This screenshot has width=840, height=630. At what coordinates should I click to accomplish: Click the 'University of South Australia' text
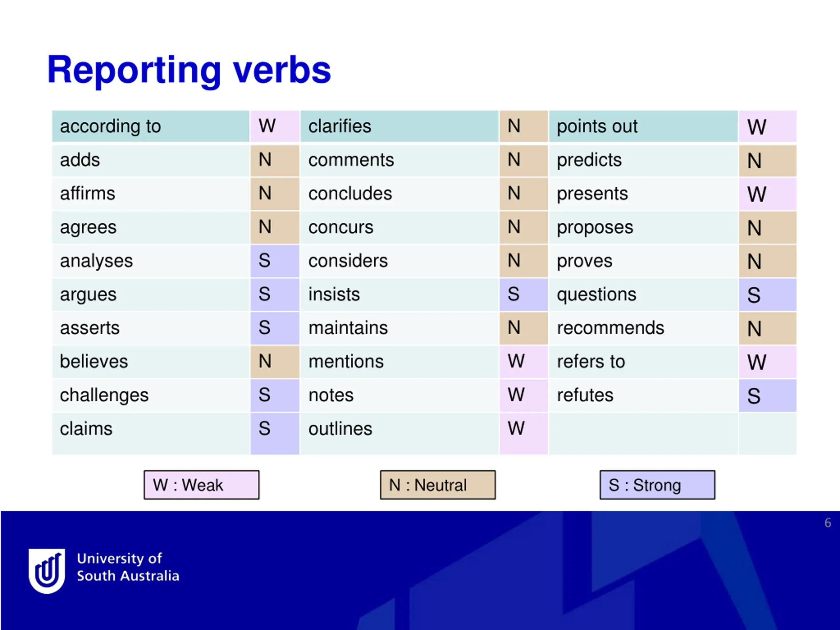point(128,567)
